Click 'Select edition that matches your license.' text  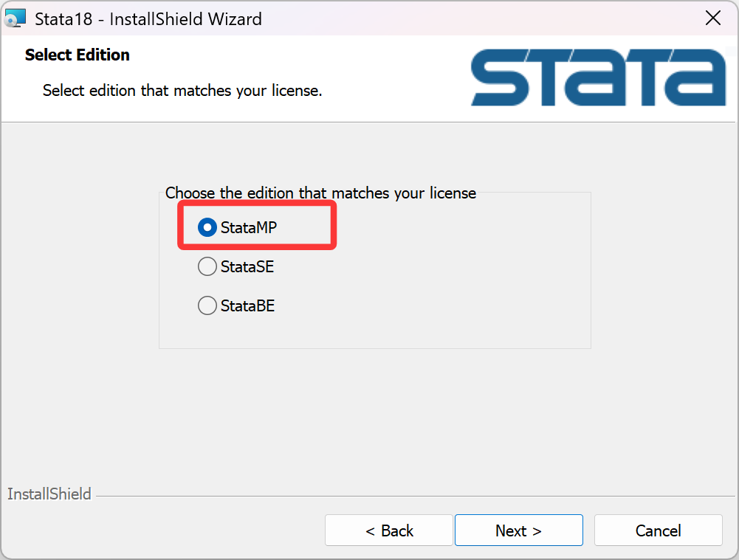click(x=182, y=91)
